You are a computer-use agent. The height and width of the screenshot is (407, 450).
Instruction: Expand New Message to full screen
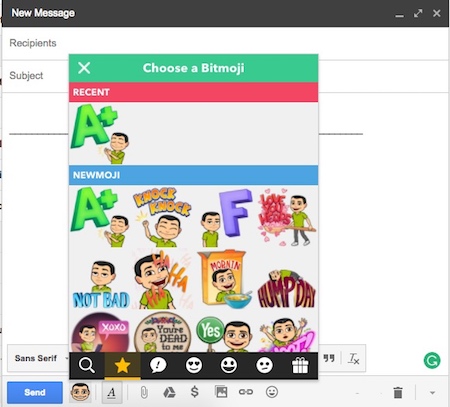pos(418,13)
